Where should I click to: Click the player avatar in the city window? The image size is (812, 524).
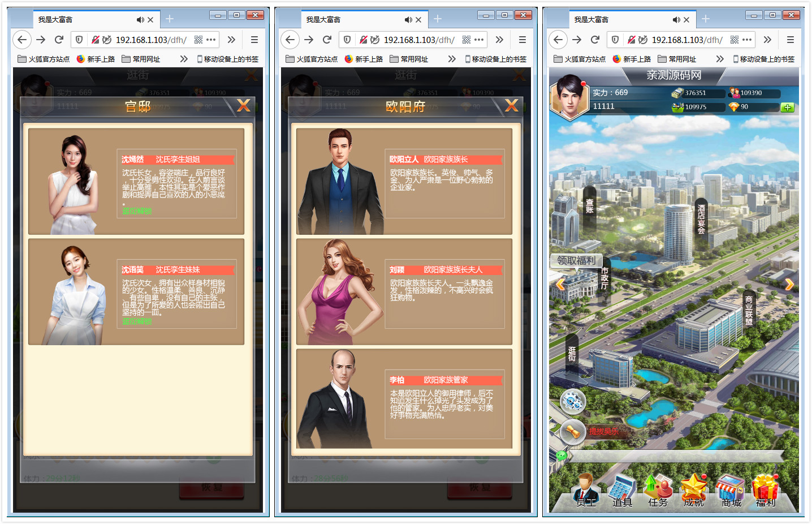click(569, 97)
